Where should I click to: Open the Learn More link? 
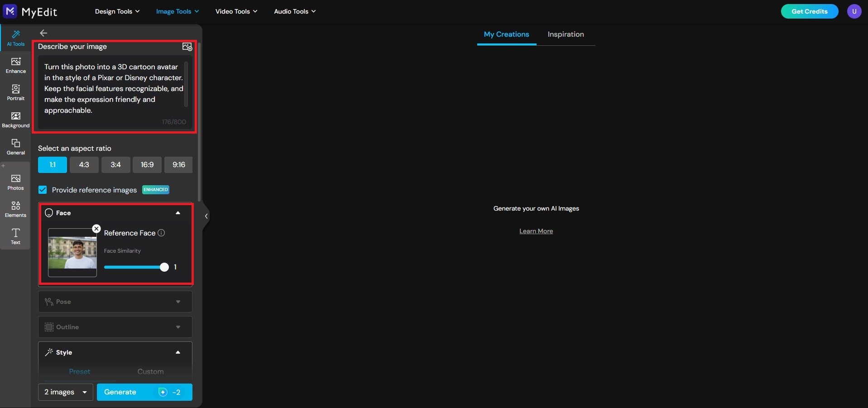pyautogui.click(x=536, y=231)
